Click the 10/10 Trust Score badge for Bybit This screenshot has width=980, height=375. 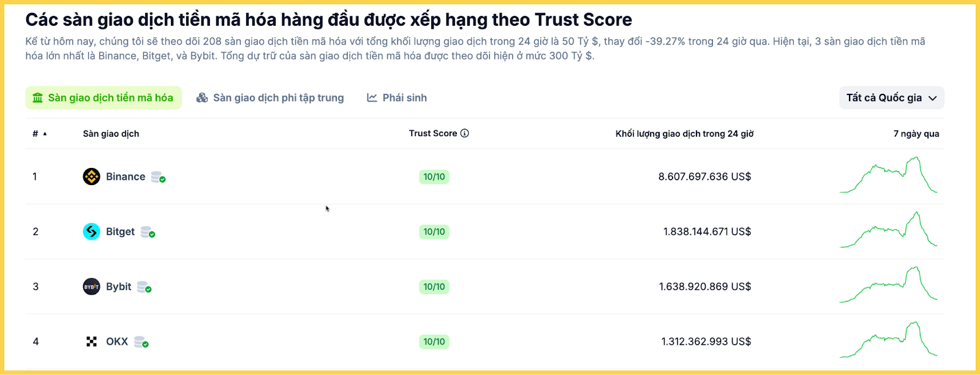(x=434, y=286)
